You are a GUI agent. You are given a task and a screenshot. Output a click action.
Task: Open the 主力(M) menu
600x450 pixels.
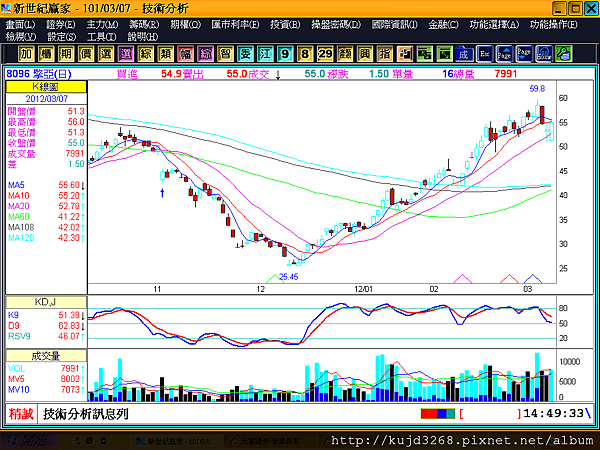(102, 25)
